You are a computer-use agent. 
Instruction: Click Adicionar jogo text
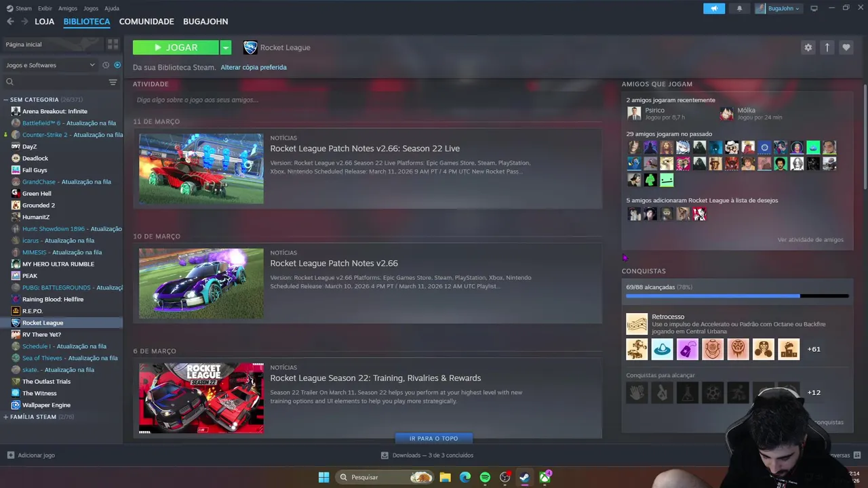pyautogui.click(x=37, y=455)
